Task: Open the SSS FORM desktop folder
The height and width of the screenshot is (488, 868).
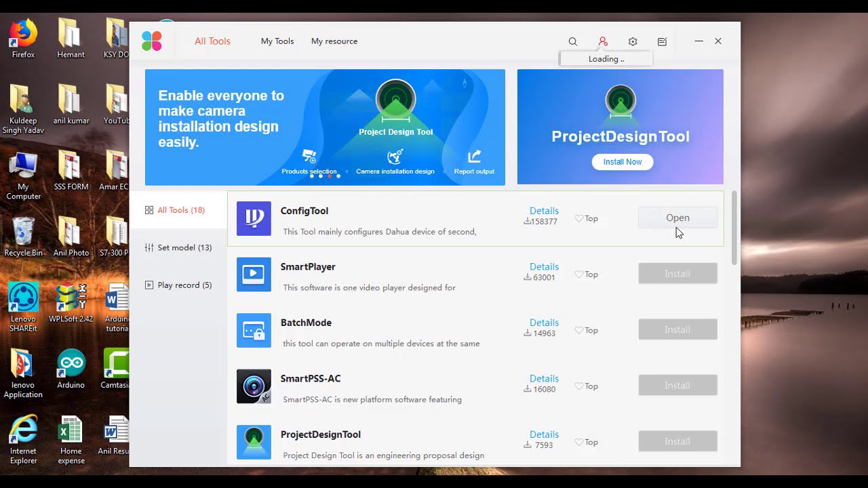Action: pos(71,171)
